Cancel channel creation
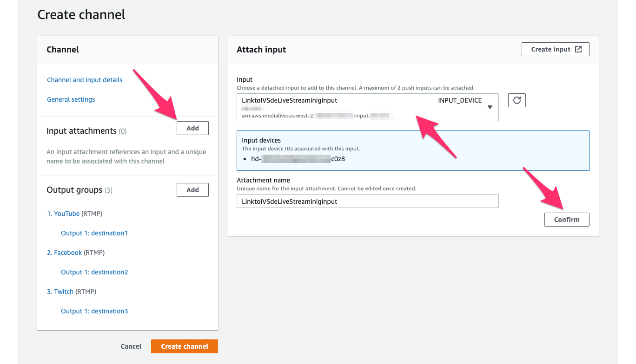Viewport: 636px width, 364px height. click(131, 346)
